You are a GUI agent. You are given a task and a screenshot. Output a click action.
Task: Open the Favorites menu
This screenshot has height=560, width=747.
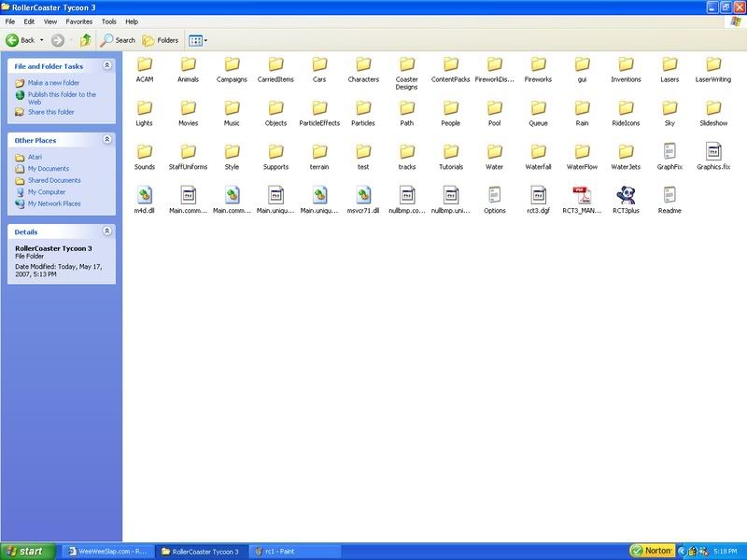pyautogui.click(x=79, y=21)
